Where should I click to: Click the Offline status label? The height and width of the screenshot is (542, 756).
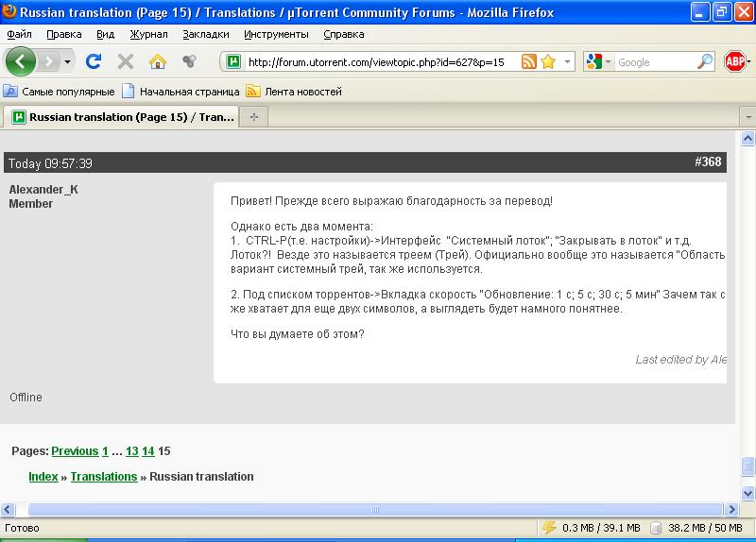(x=26, y=398)
